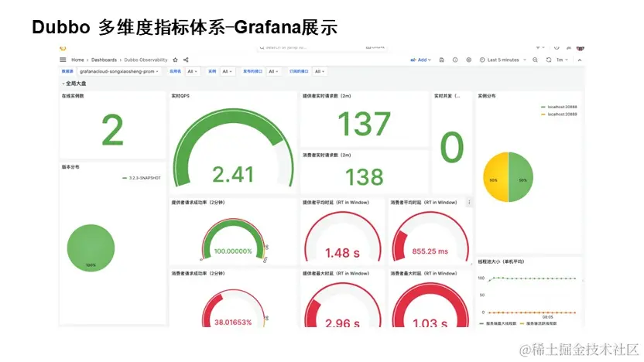Open dashboard settings gear icon
This screenshot has width=644, height=362.
click(x=468, y=60)
